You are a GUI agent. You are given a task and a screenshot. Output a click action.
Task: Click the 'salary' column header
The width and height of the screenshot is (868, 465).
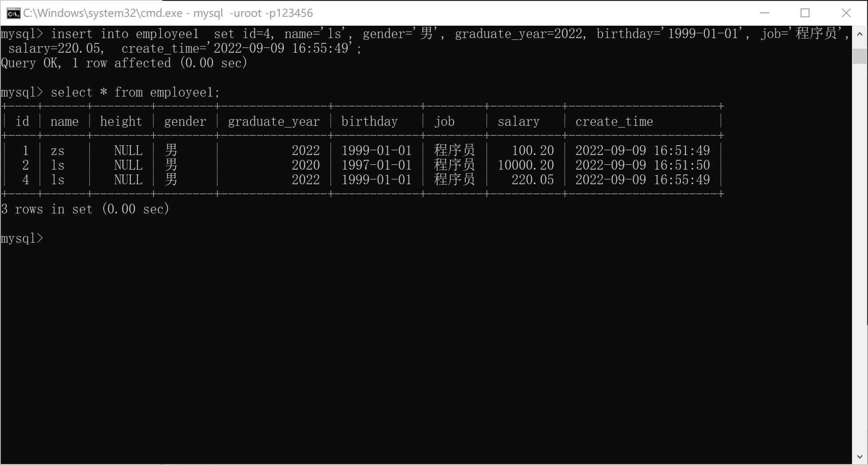pos(519,121)
